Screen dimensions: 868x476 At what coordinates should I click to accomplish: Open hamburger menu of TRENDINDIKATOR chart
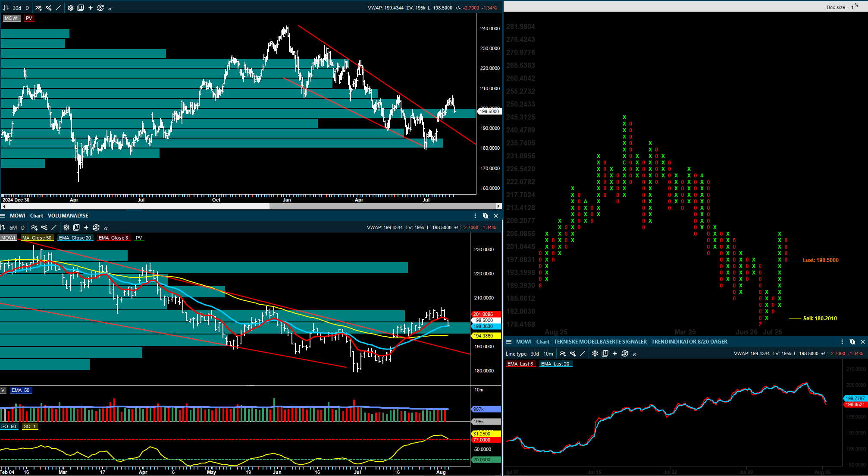pos(509,342)
